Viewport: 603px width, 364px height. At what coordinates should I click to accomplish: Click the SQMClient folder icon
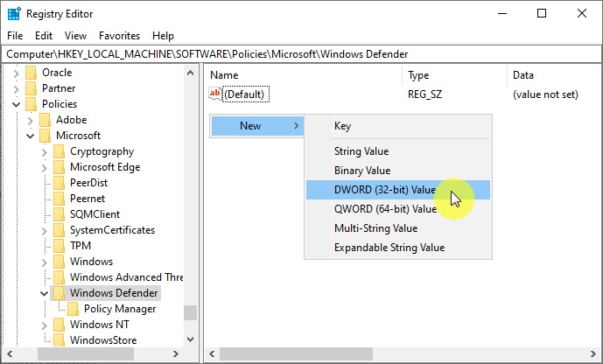pos(59,214)
